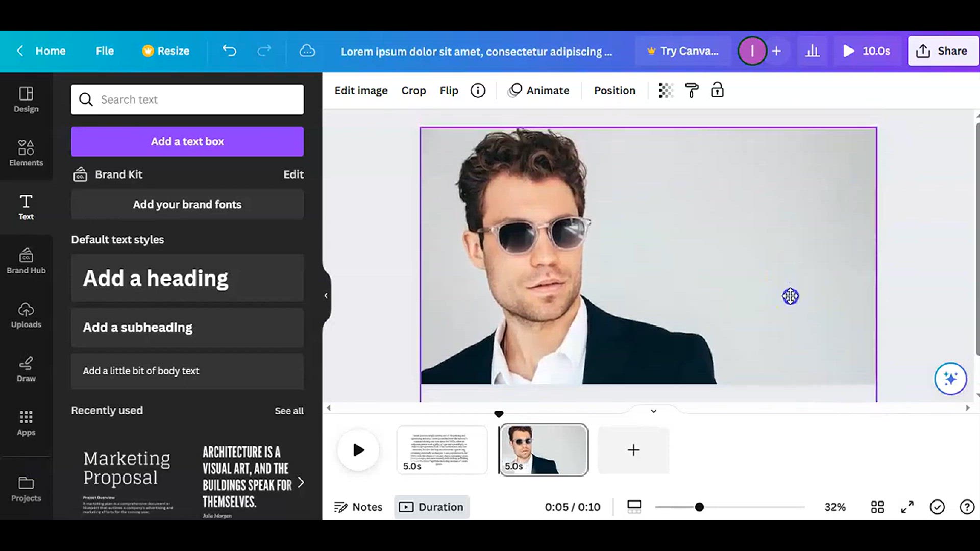The width and height of the screenshot is (980, 551).
Task: Open the Flip option
Action: (x=449, y=90)
